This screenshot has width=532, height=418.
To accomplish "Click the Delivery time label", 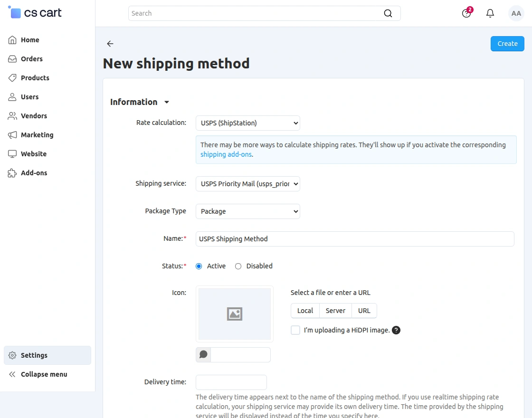I will pyautogui.click(x=165, y=382).
